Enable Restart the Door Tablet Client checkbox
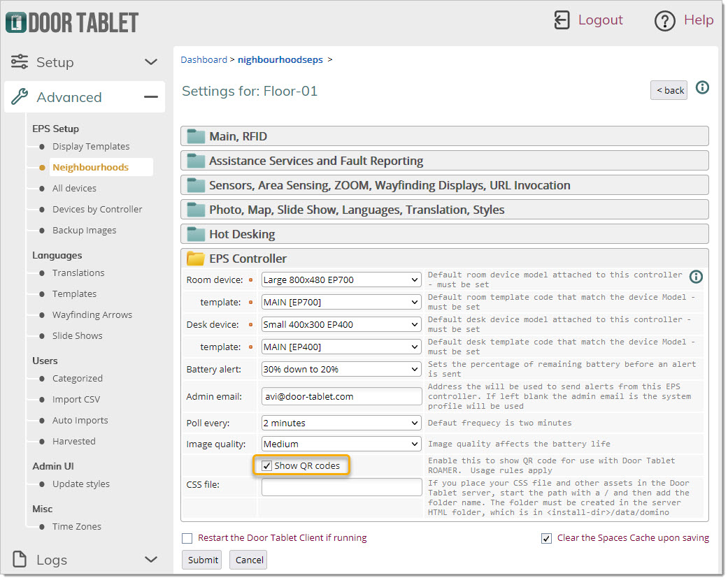The height and width of the screenshot is (580, 728). click(x=187, y=538)
